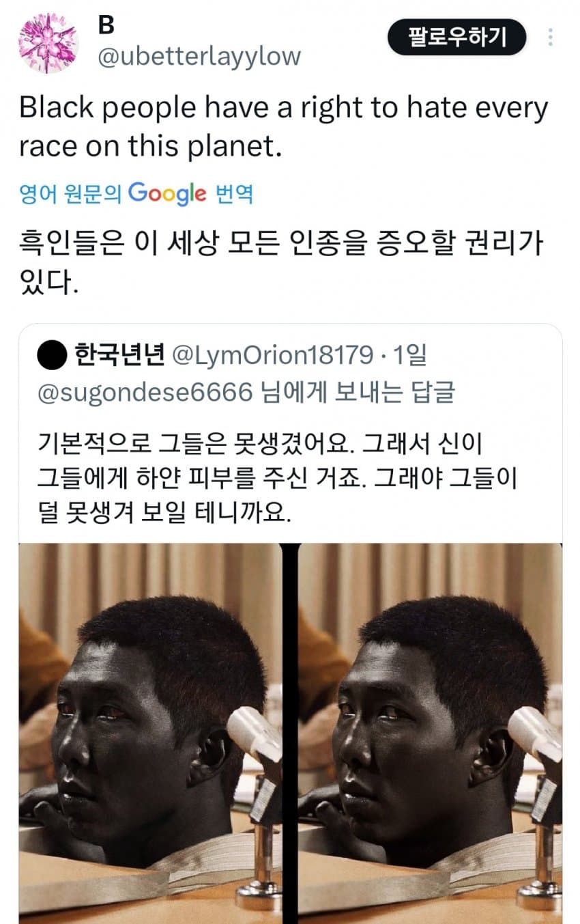Open the @ubetterlayylow handle

point(199,56)
